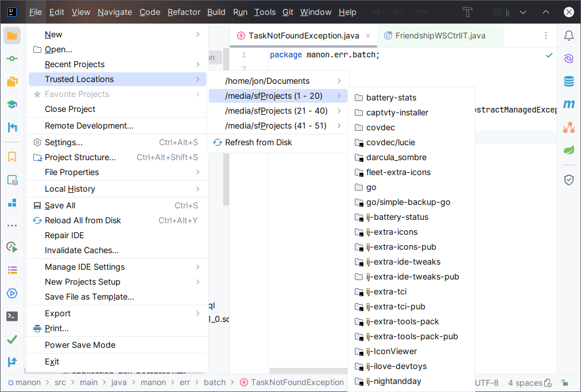Switch to FriendshipWSCtrlIT.java tab

440,36
